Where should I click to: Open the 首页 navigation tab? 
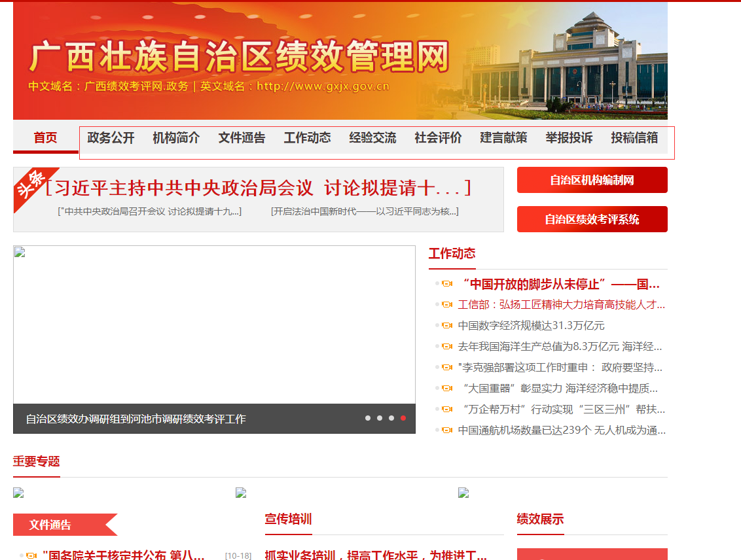(x=45, y=137)
